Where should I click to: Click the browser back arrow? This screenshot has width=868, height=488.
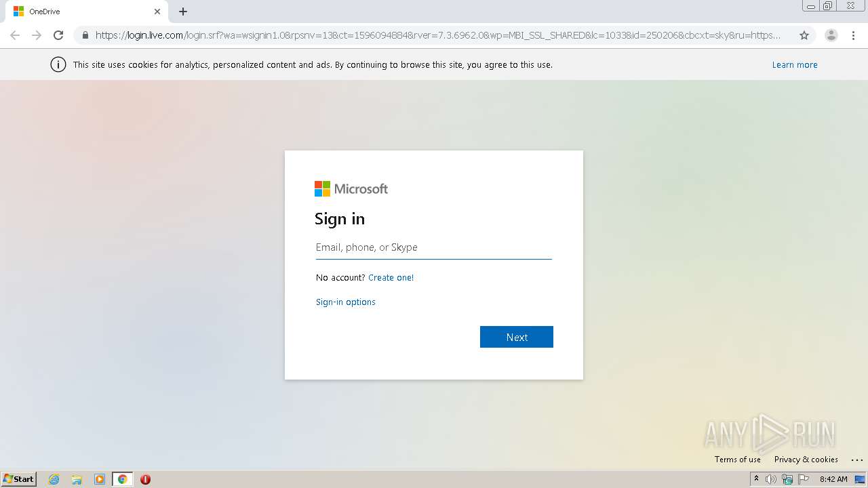(x=15, y=35)
